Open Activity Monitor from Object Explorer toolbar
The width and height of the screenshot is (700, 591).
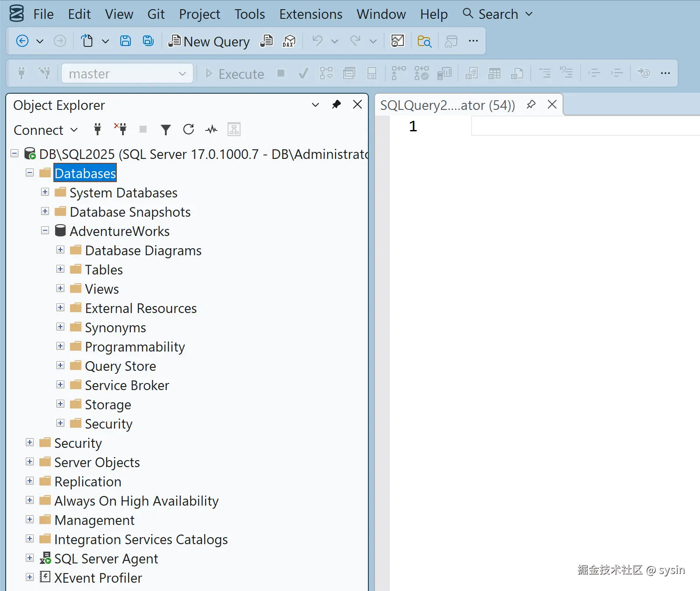click(211, 129)
